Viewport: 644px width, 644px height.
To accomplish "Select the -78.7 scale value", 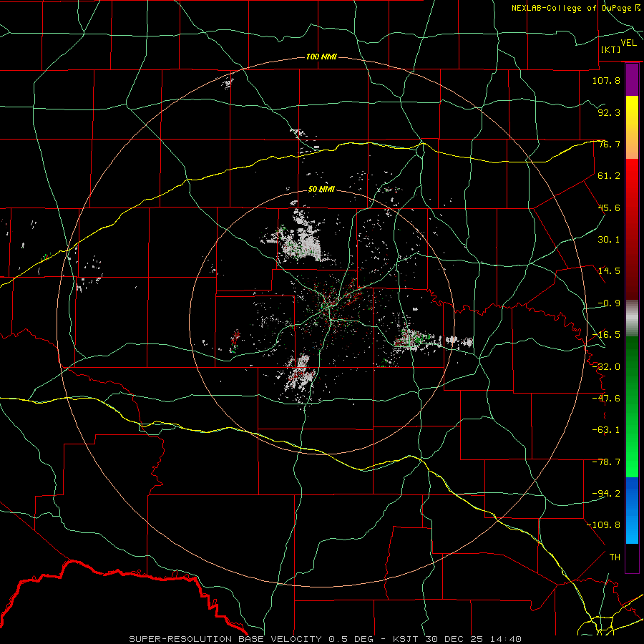I will coord(606,462).
